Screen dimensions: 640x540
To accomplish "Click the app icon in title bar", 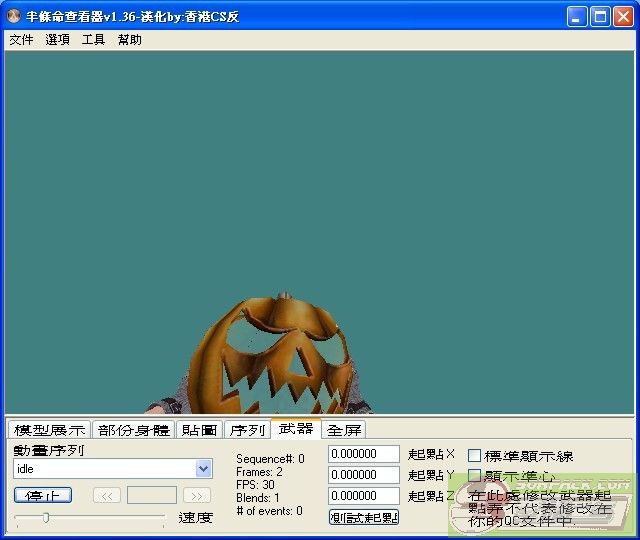I will click(14, 16).
